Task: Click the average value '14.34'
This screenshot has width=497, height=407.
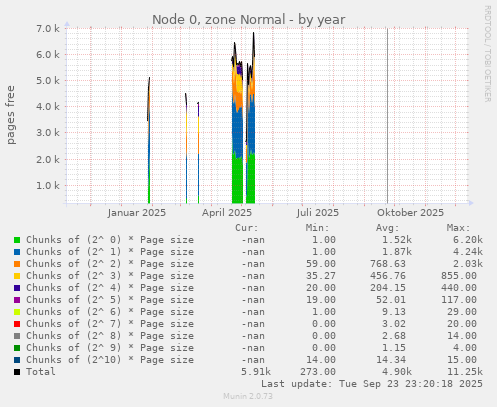Action: 391,360
